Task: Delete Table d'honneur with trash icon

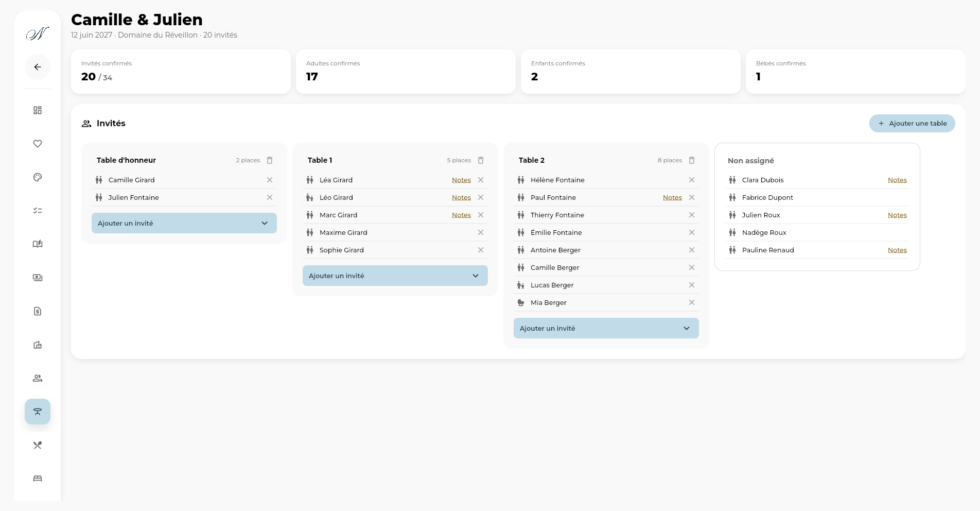Action: click(x=270, y=160)
